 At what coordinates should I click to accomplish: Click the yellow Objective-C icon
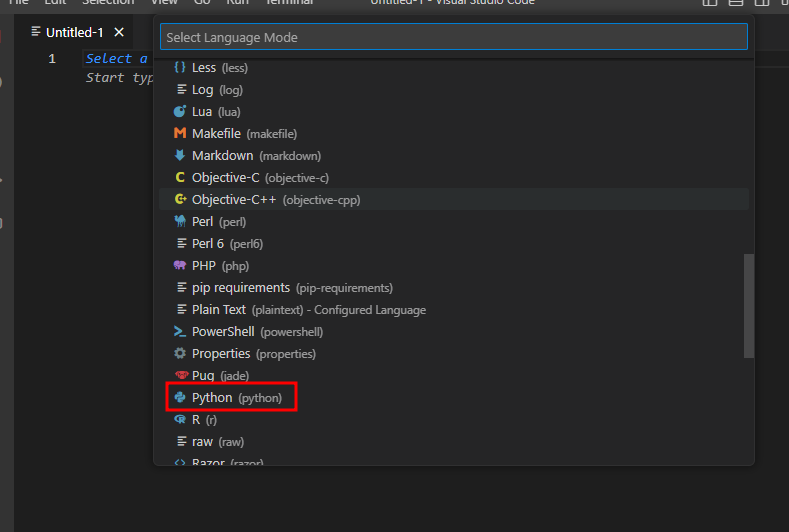pyautogui.click(x=180, y=177)
